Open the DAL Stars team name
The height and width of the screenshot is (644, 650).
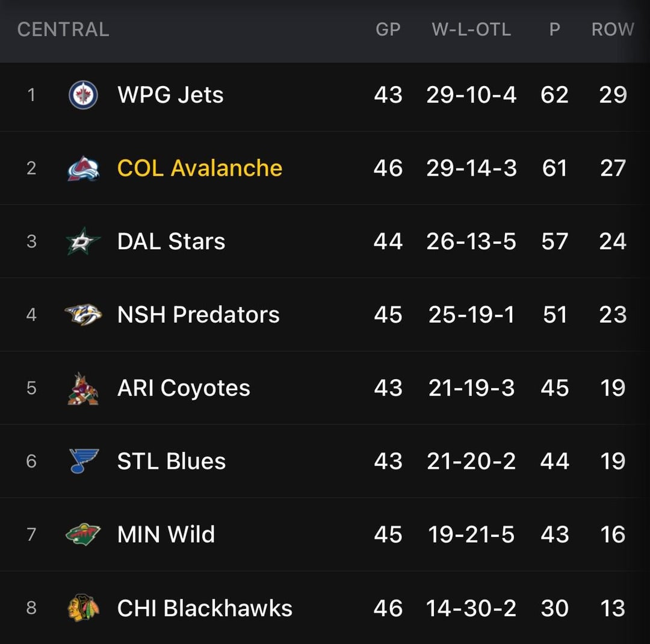(171, 241)
